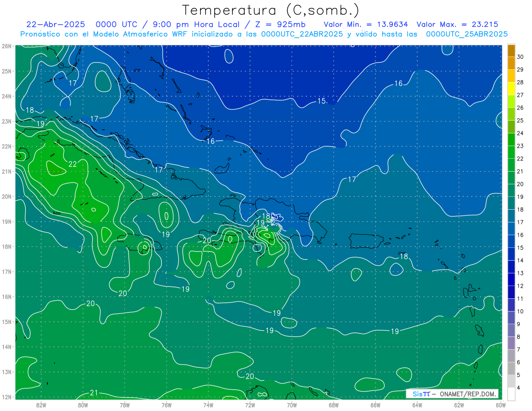
Task: Select the white legend swatch below 4
Action: [x=511, y=394]
